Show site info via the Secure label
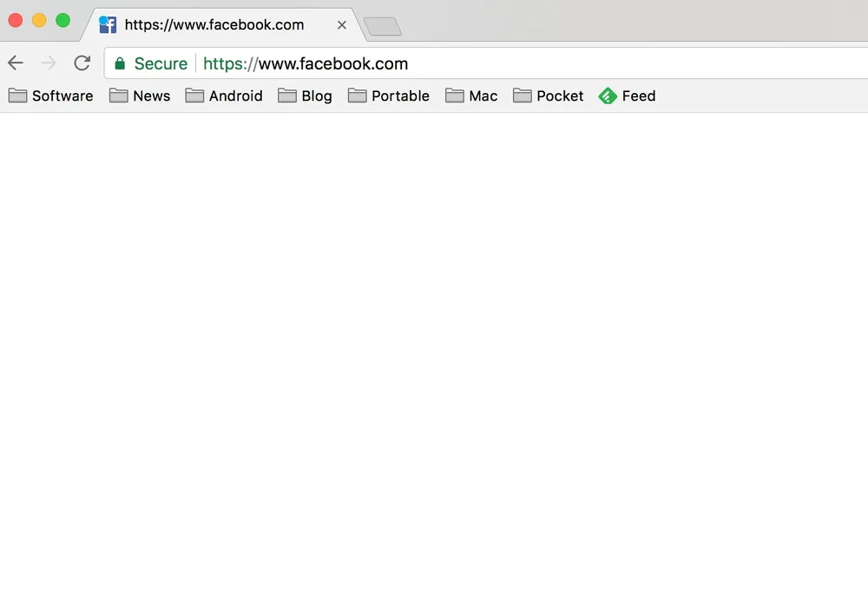 161,63
